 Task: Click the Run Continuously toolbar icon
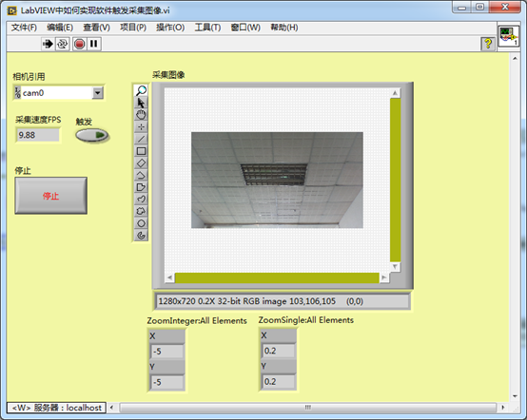point(63,44)
